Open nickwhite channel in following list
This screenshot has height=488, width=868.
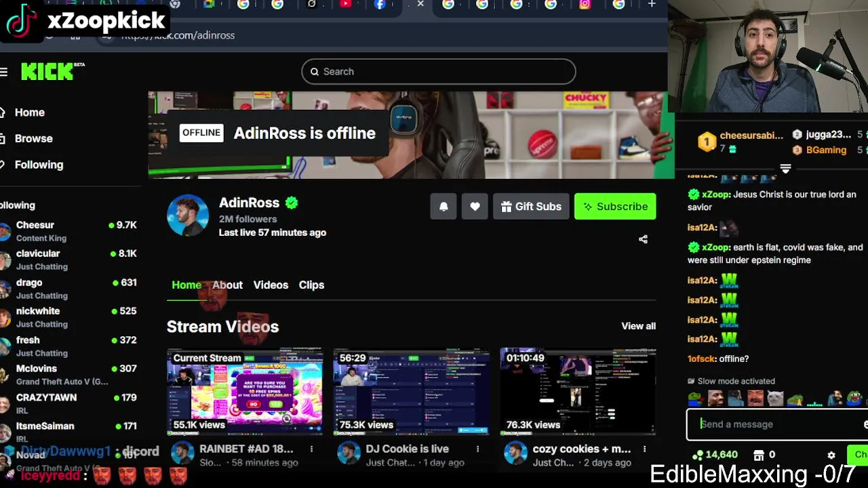[68, 317]
